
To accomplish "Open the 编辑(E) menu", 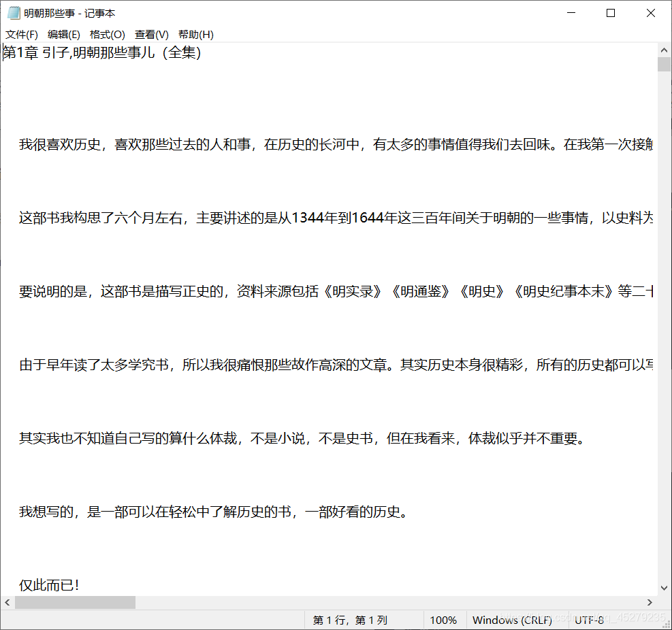I will point(64,35).
